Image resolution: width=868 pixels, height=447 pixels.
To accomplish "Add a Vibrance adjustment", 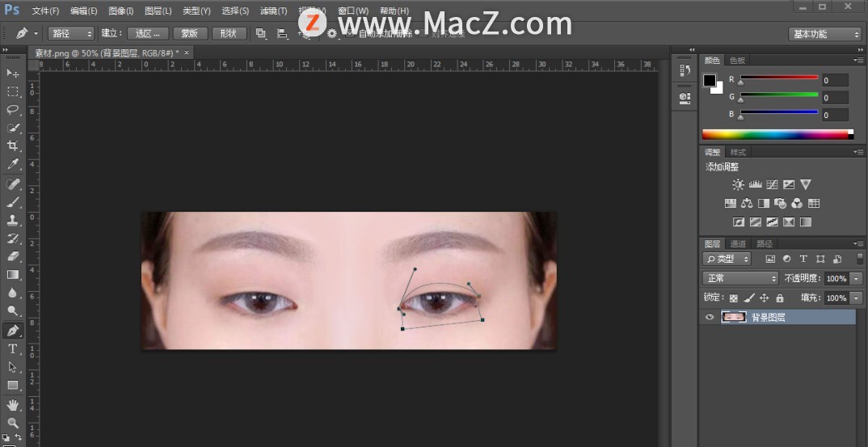I will click(806, 185).
